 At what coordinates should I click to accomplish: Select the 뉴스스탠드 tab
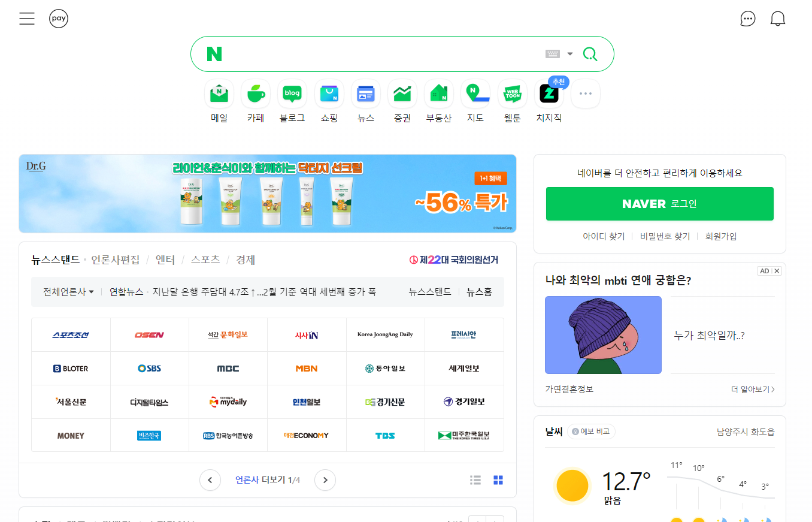click(56, 260)
